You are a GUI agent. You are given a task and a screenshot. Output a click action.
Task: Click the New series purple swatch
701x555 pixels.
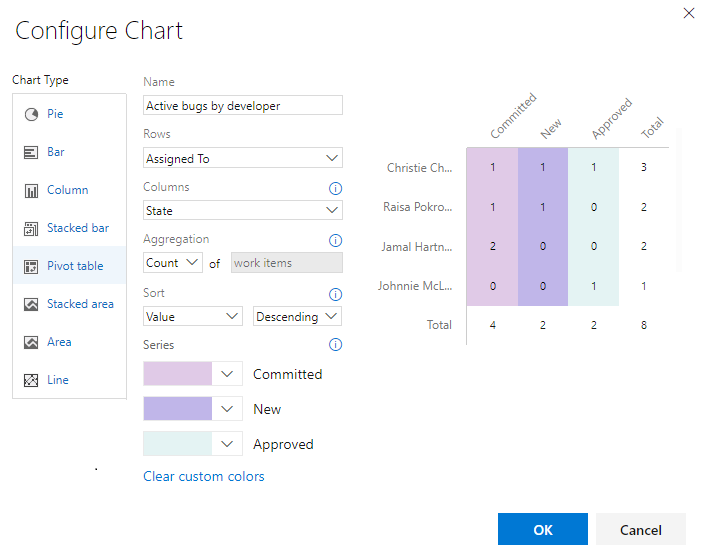coord(177,409)
